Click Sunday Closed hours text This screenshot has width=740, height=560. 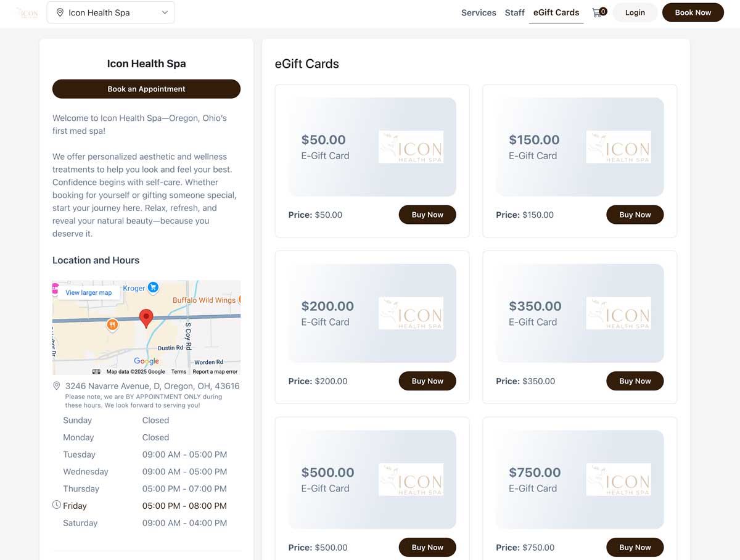155,420
